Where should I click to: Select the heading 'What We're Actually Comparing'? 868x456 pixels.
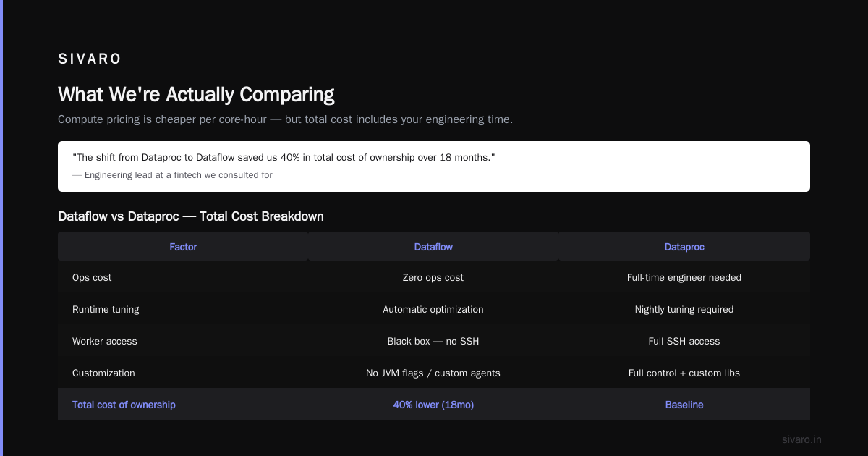(196, 95)
